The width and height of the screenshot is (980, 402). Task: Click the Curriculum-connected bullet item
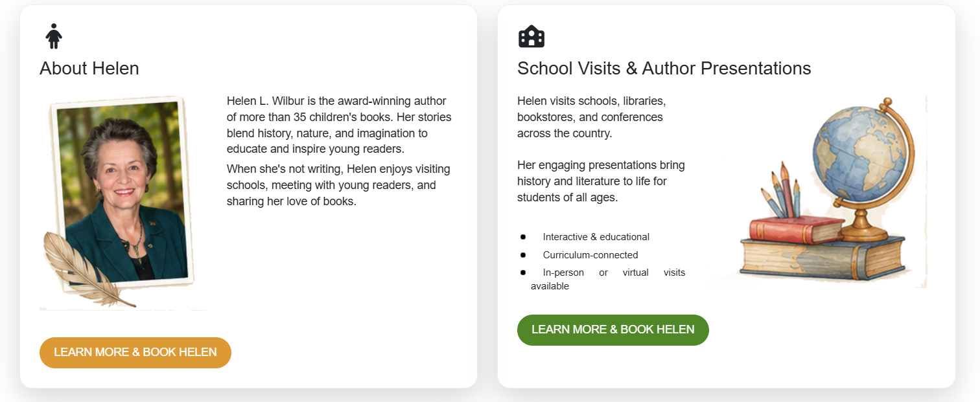590,255
